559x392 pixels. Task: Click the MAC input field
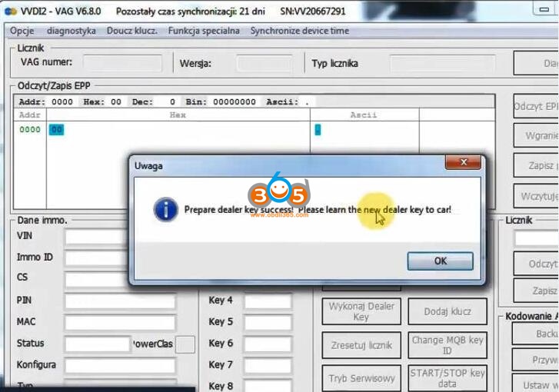120,323
